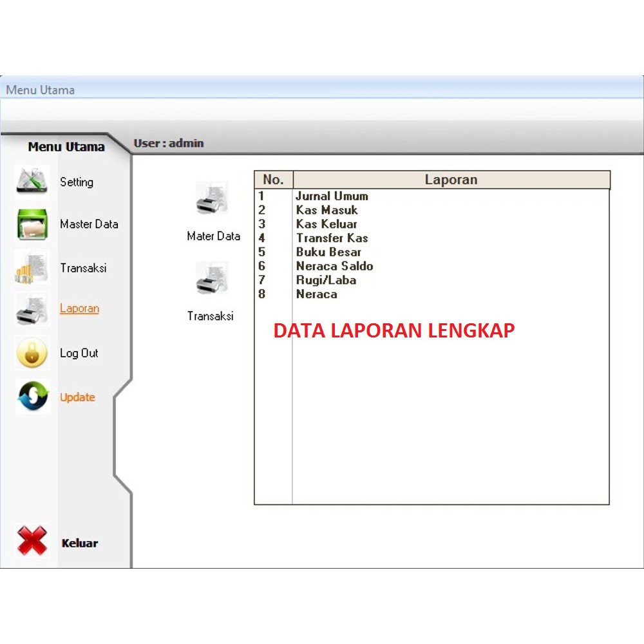This screenshot has width=644, height=644.
Task: Select Jurnal Umum in report list
Action: tap(332, 196)
